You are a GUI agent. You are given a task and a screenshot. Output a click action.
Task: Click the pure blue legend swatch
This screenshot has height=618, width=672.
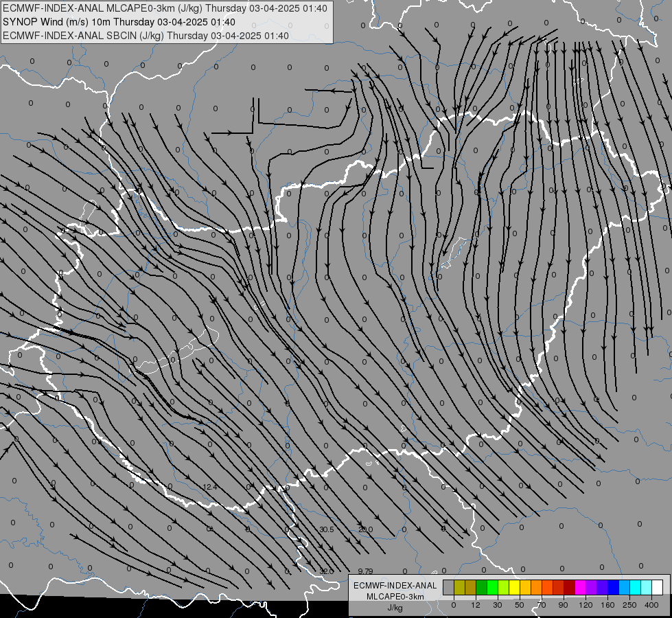(613, 587)
